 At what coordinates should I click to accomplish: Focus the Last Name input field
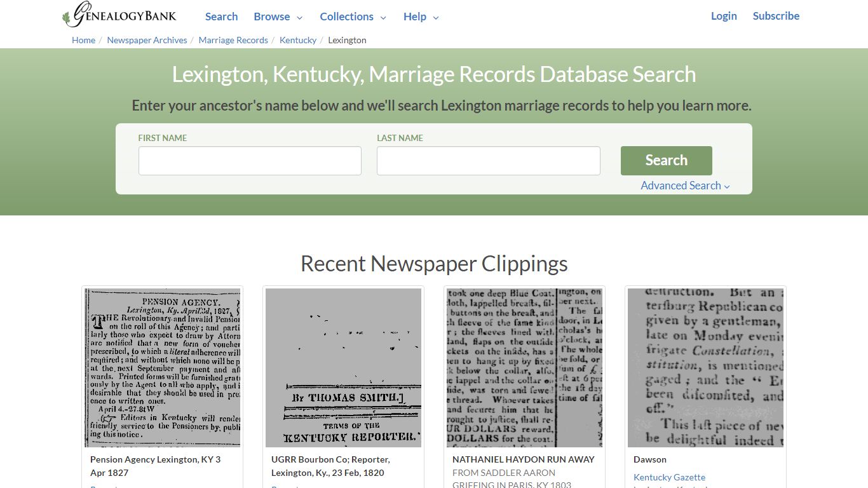coord(488,161)
